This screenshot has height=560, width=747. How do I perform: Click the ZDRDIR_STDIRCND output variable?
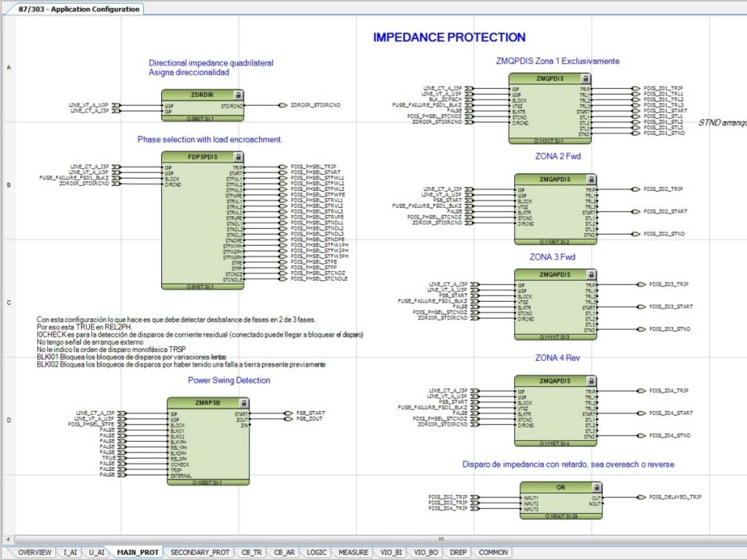coord(315,105)
